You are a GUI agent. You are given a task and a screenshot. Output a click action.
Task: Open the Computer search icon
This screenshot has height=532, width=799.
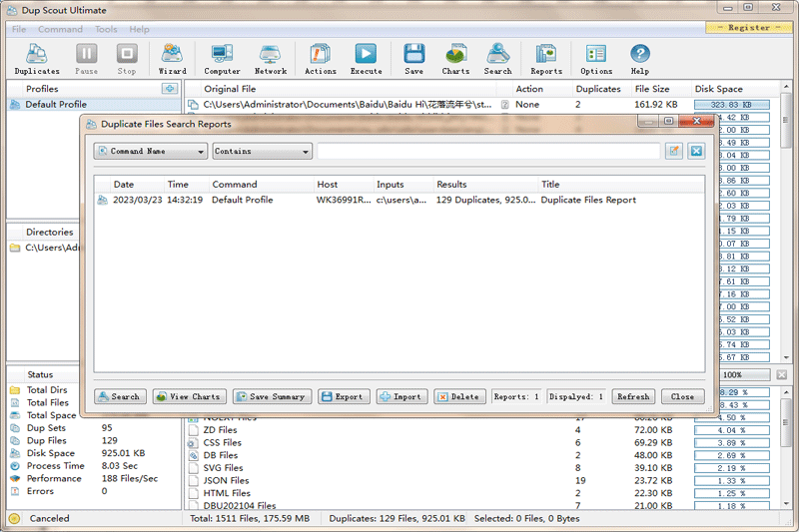[x=222, y=59]
